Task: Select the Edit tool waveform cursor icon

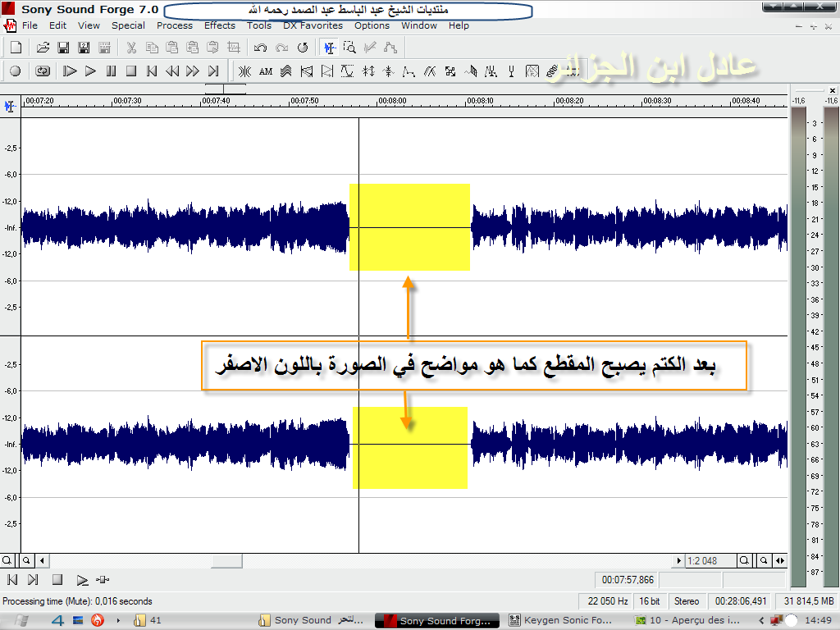Action: [x=330, y=48]
